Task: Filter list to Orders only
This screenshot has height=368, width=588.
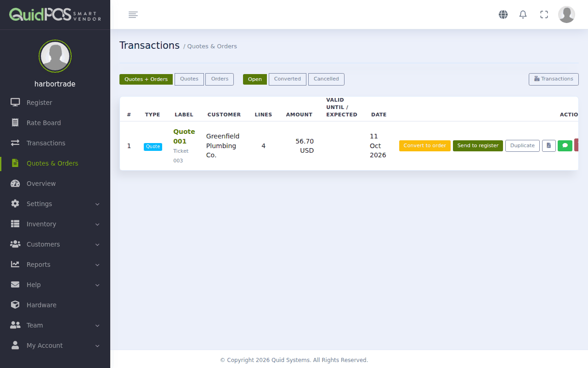Action: (x=220, y=79)
